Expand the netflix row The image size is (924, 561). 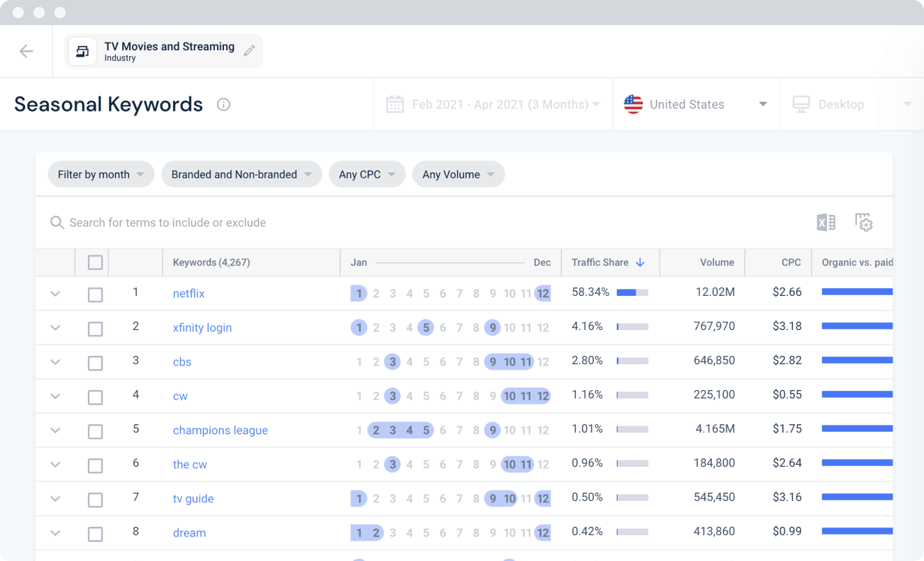[x=55, y=294]
